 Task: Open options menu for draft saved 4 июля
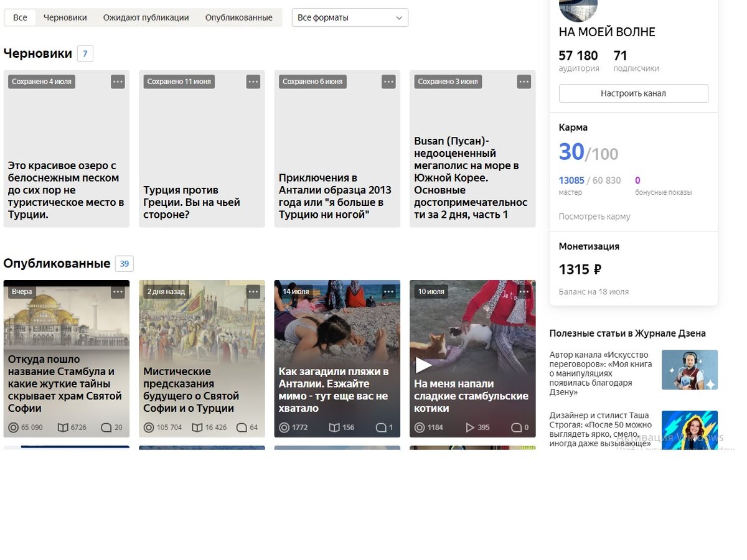point(118,82)
